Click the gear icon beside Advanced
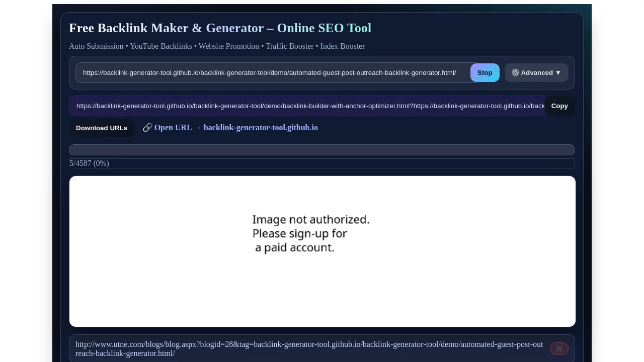 tap(515, 72)
